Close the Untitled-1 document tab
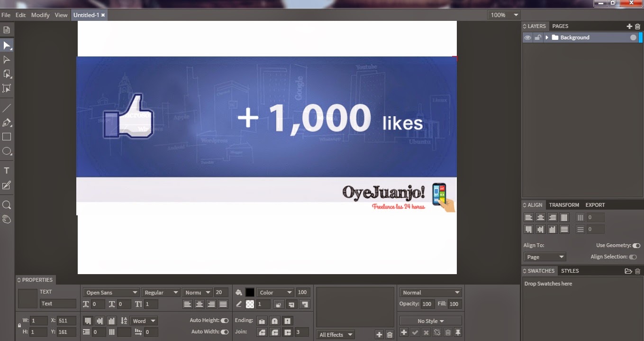 pyautogui.click(x=103, y=15)
